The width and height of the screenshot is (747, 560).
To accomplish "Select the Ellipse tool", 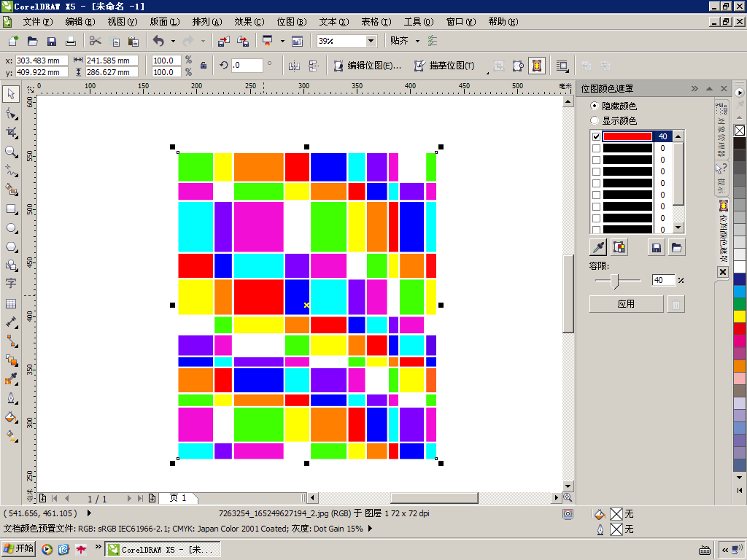I will coord(11,228).
